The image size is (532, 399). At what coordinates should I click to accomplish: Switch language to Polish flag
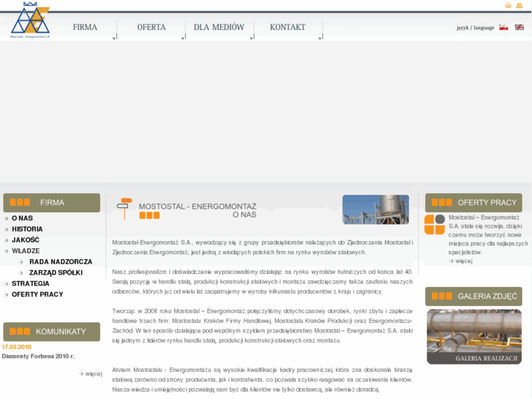coord(503,28)
